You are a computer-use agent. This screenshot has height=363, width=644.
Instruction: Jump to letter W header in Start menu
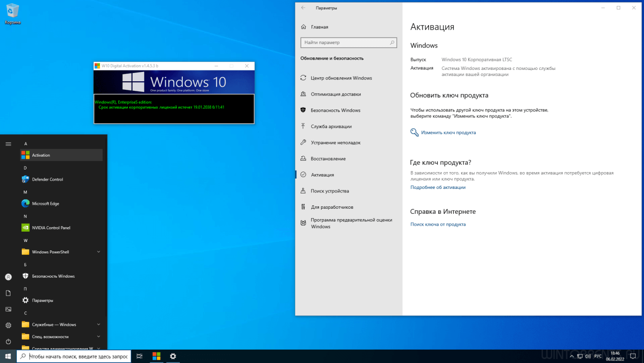[25, 241]
